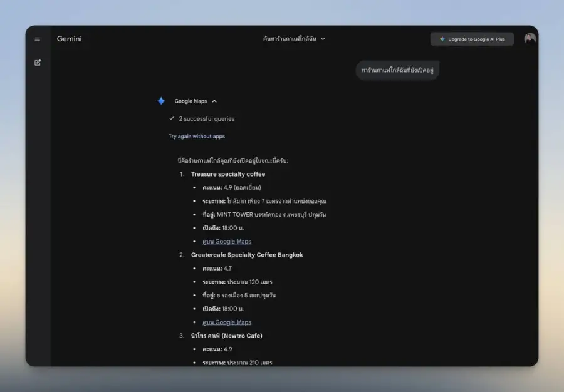The image size is (564, 392).
Task: Collapse the Google Maps section chevron
Action: pos(214,101)
